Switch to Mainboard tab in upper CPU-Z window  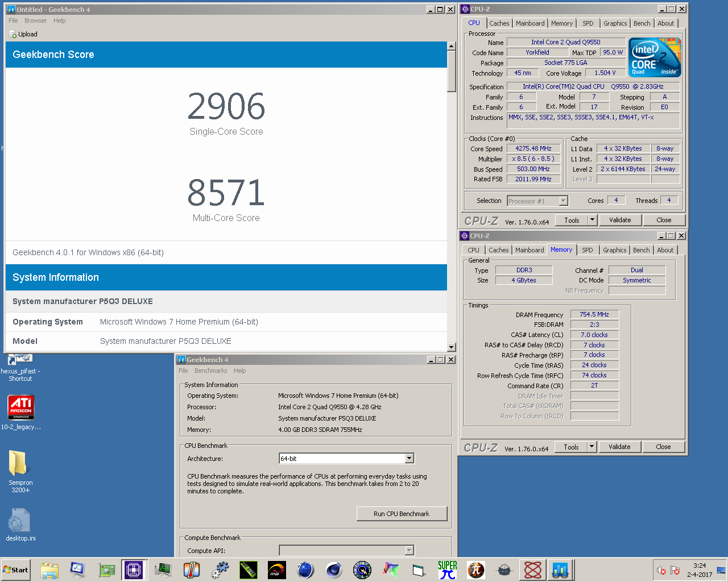coord(530,23)
